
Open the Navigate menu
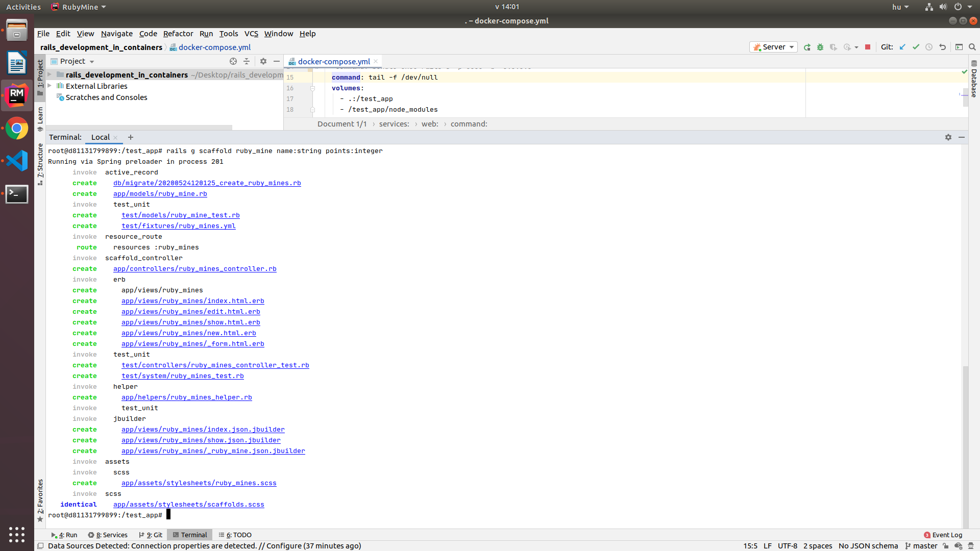pos(117,34)
